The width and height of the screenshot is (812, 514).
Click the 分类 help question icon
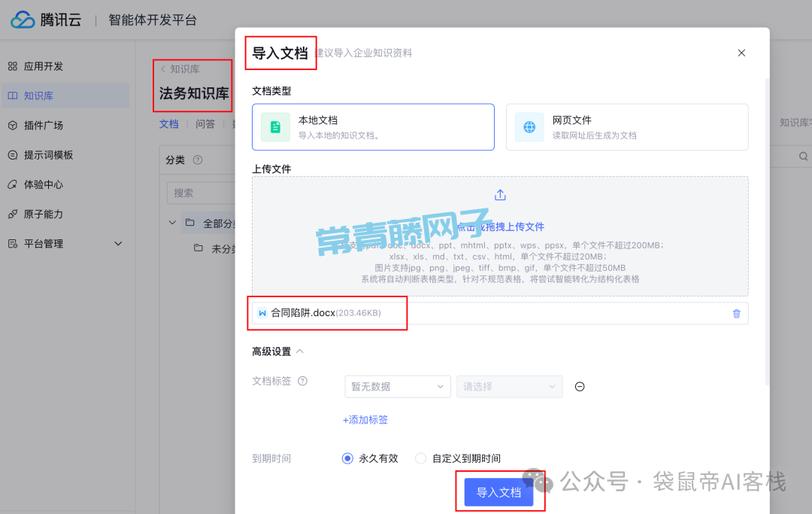click(198, 160)
